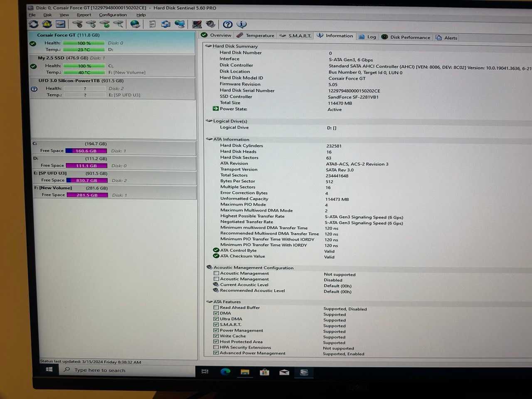
Task: Open Microsoft Edge from the taskbar
Action: [x=225, y=372]
